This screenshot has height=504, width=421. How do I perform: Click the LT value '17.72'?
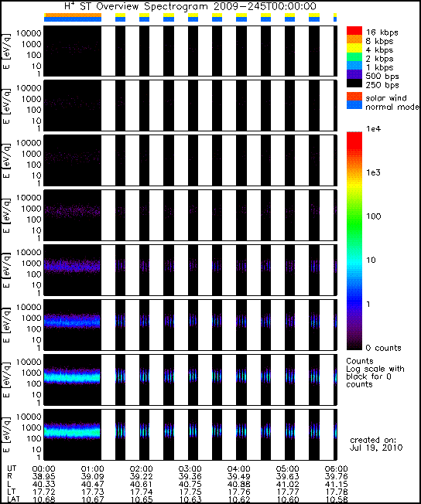click(44, 492)
